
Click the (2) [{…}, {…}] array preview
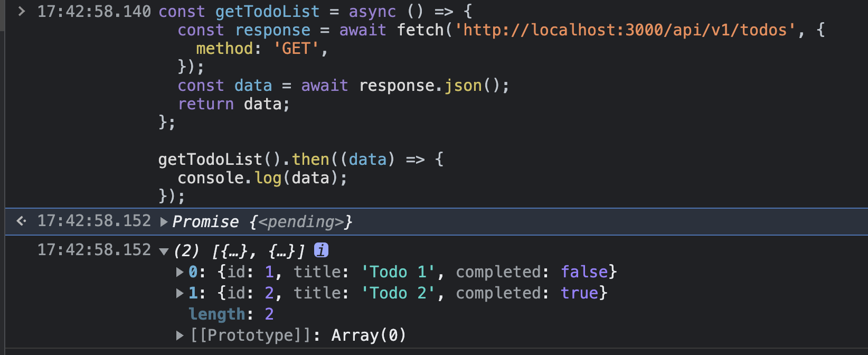(239, 251)
